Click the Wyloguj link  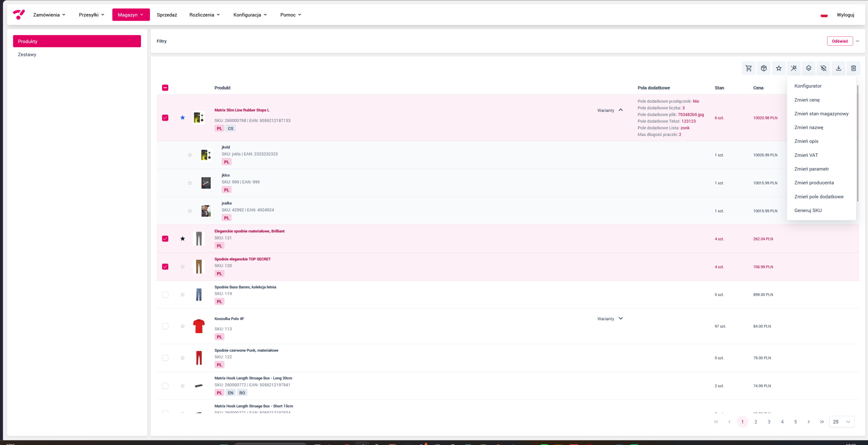845,15
